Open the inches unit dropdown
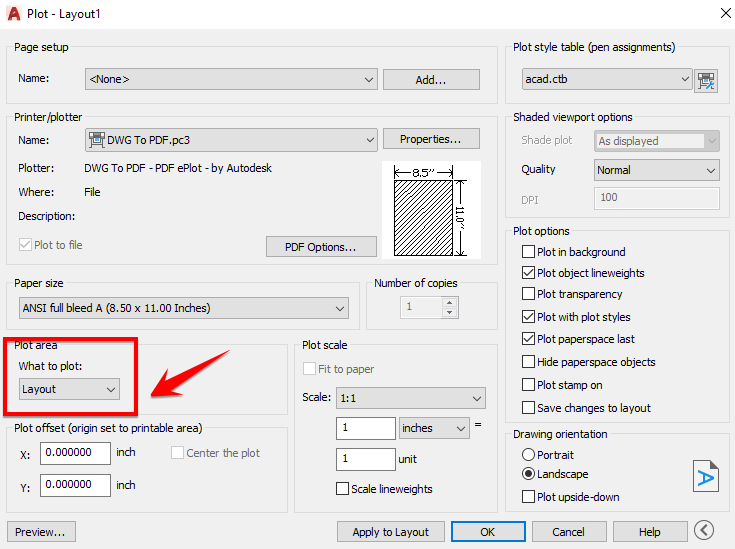This screenshot has width=735, height=549. [434, 429]
